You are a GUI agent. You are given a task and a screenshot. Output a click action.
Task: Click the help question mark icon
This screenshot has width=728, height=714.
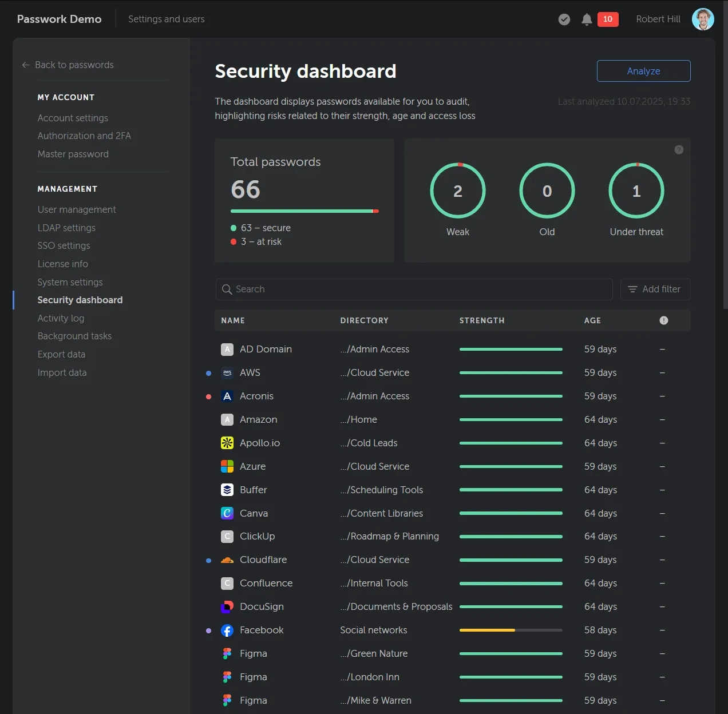coord(679,150)
